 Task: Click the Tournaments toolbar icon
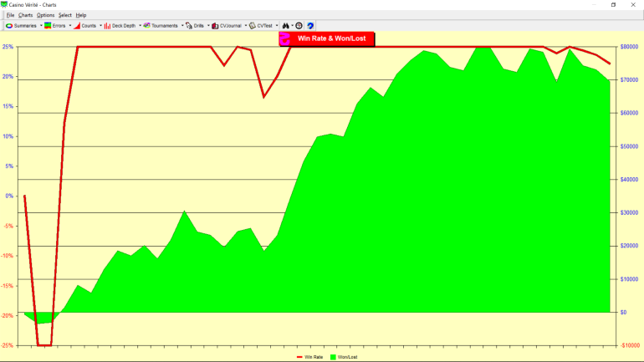click(147, 26)
